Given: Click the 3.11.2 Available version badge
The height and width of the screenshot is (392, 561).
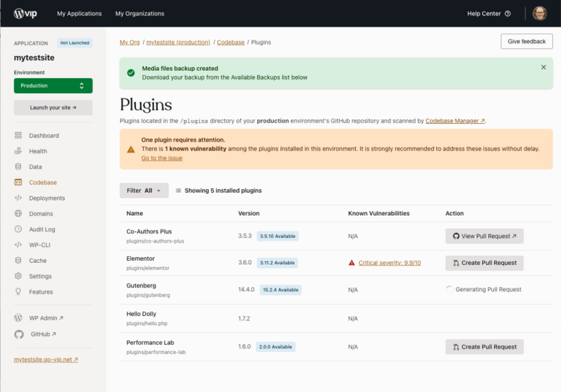Looking at the screenshot, I should point(277,263).
